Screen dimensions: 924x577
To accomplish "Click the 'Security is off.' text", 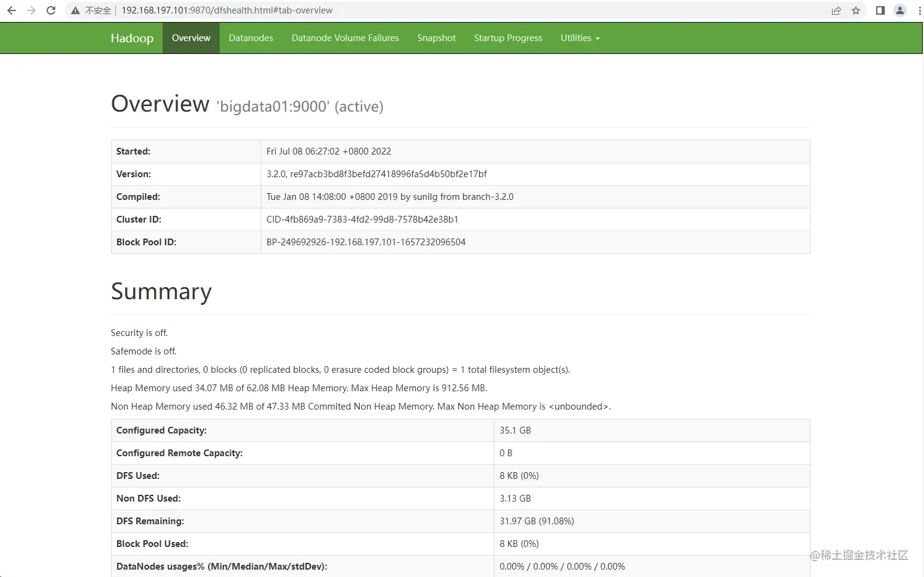I will pyautogui.click(x=139, y=333).
